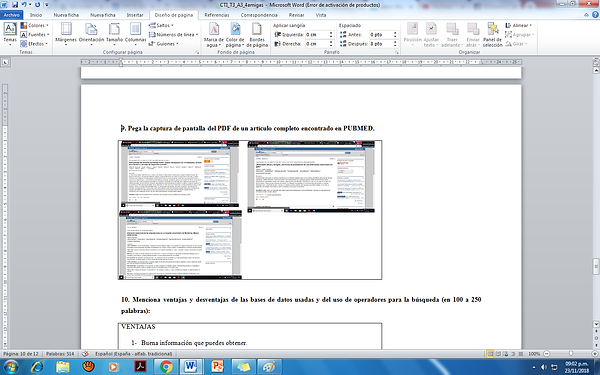Click language 'Español (España - alfab. tradicional)'
This screenshot has width=600, height=375.
point(134,354)
